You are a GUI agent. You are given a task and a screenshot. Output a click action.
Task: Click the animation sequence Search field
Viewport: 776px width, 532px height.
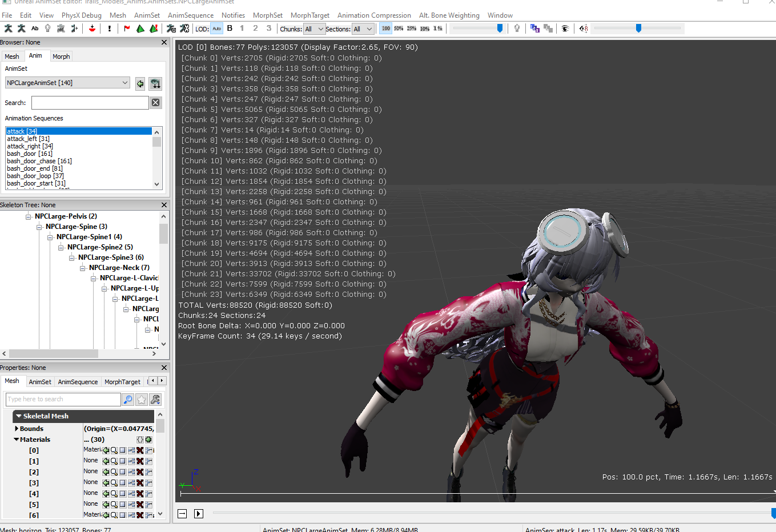point(90,103)
